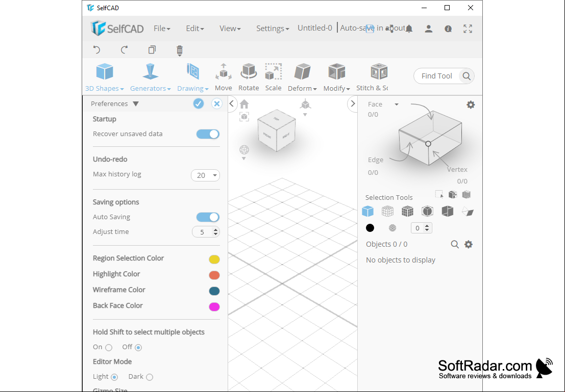Image resolution: width=565 pixels, height=392 pixels.
Task: Click the search magnifier in Find Tool
Action: tap(466, 76)
